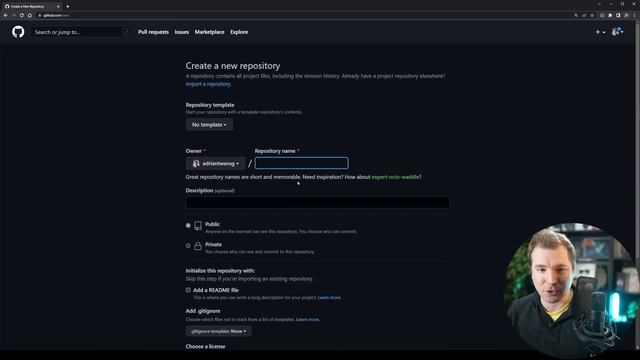Reload the page using the refresh icon
The width and height of the screenshot is (640, 360).
(22, 16)
